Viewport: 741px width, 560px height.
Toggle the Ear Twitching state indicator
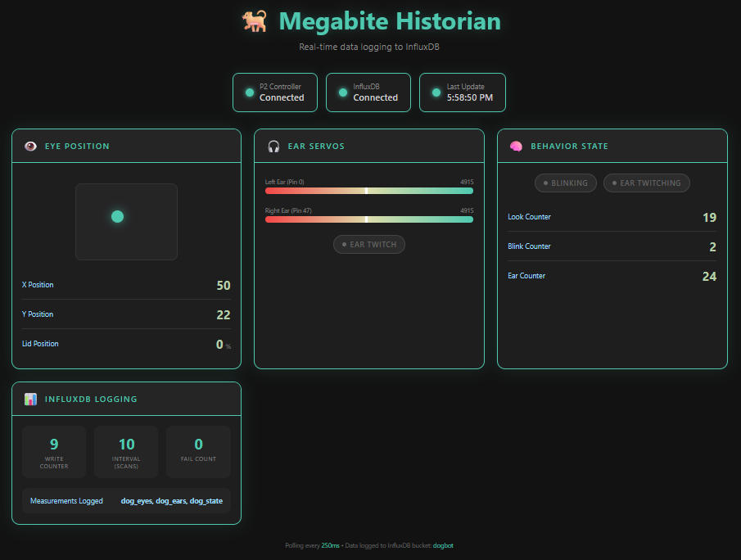[646, 183]
